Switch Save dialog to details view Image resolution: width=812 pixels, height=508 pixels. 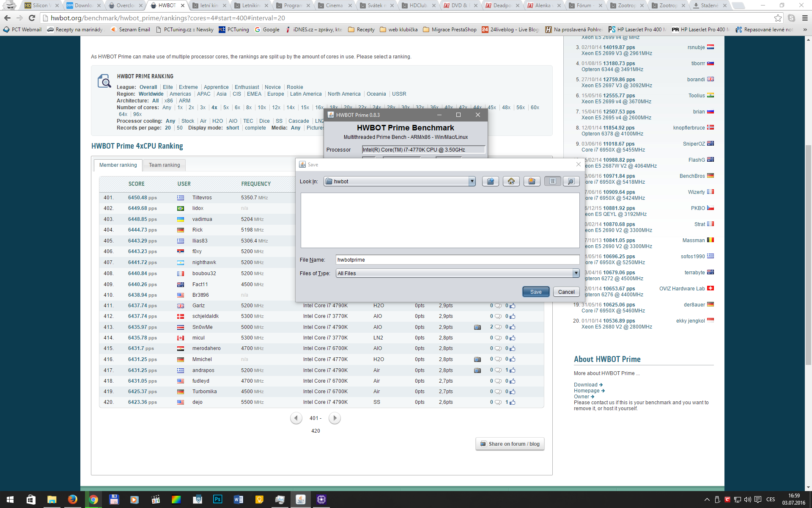point(571,181)
